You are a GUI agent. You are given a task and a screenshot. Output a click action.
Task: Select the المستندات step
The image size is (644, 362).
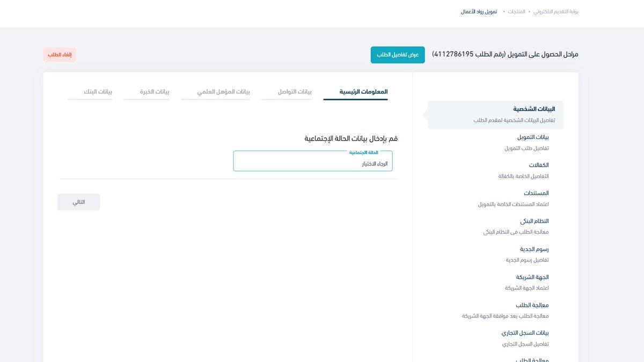click(x=537, y=193)
